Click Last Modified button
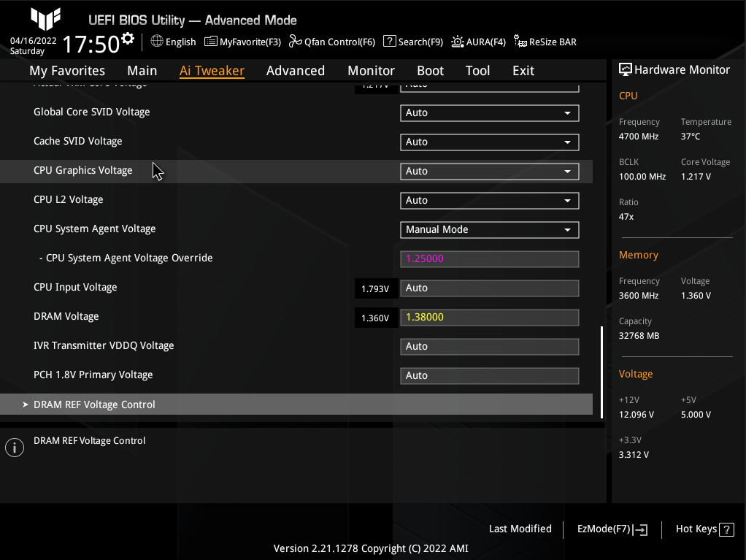 click(520, 529)
